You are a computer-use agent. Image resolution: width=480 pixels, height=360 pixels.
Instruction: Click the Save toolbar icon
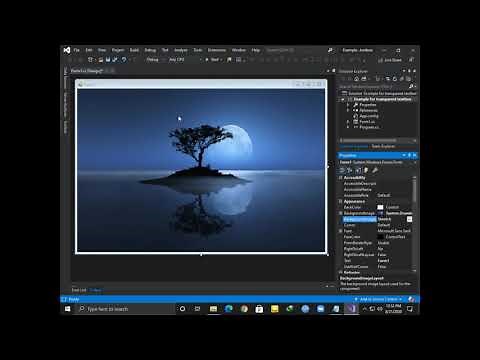coord(108,60)
